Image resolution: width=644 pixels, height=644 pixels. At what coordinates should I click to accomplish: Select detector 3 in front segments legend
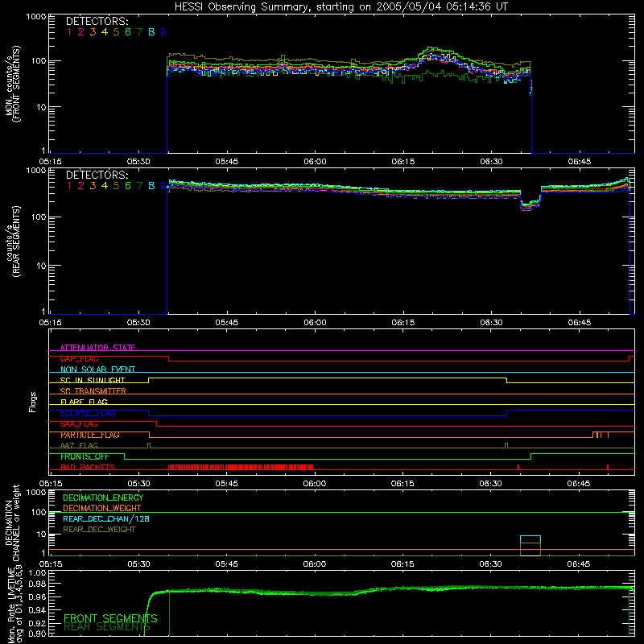[93, 32]
